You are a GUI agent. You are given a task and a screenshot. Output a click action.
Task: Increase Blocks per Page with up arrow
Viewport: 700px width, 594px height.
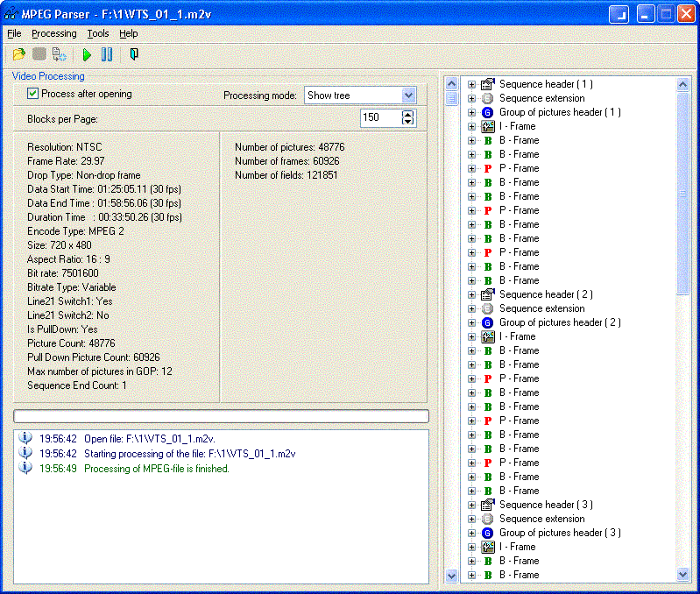coord(407,113)
